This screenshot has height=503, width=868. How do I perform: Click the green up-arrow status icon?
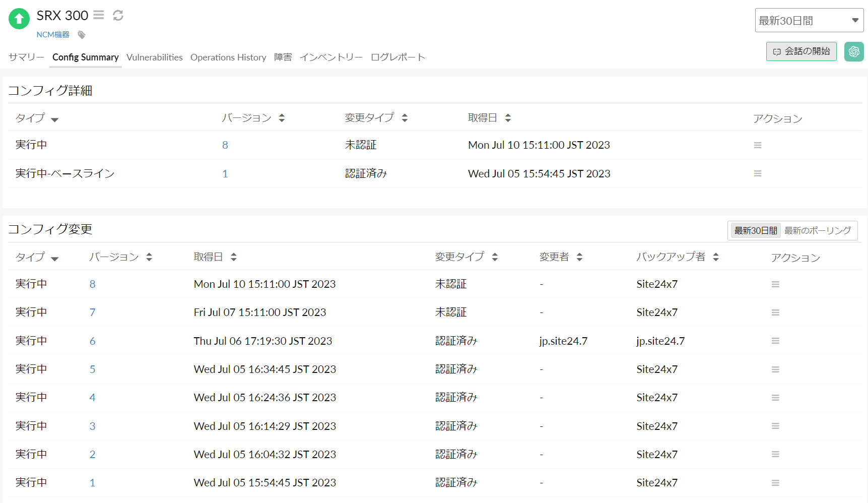tap(19, 19)
